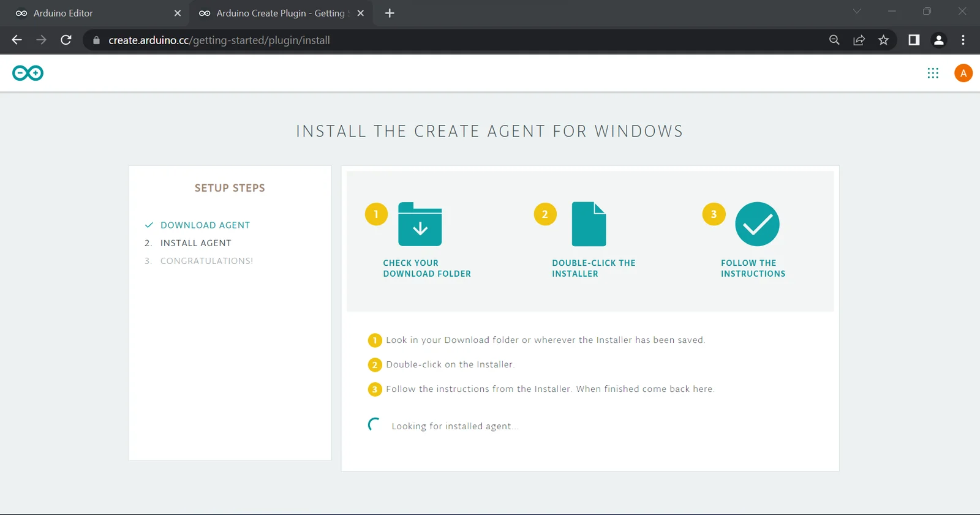Click the download folder icon
980x515 pixels.
tap(420, 224)
